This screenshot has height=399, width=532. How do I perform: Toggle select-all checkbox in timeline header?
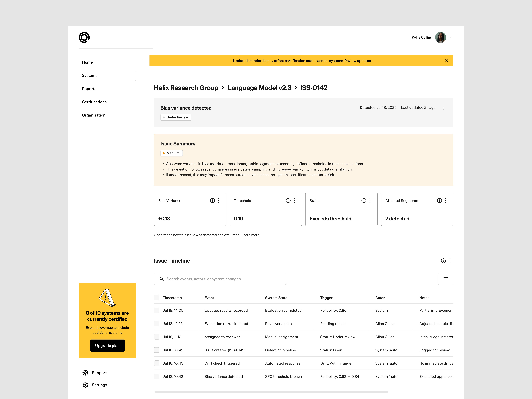click(x=157, y=298)
